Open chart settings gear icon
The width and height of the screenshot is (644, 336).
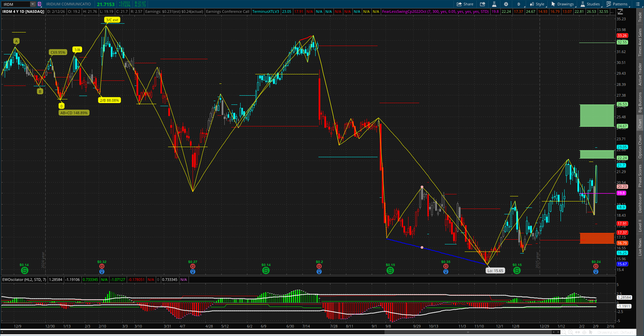pos(506,4)
